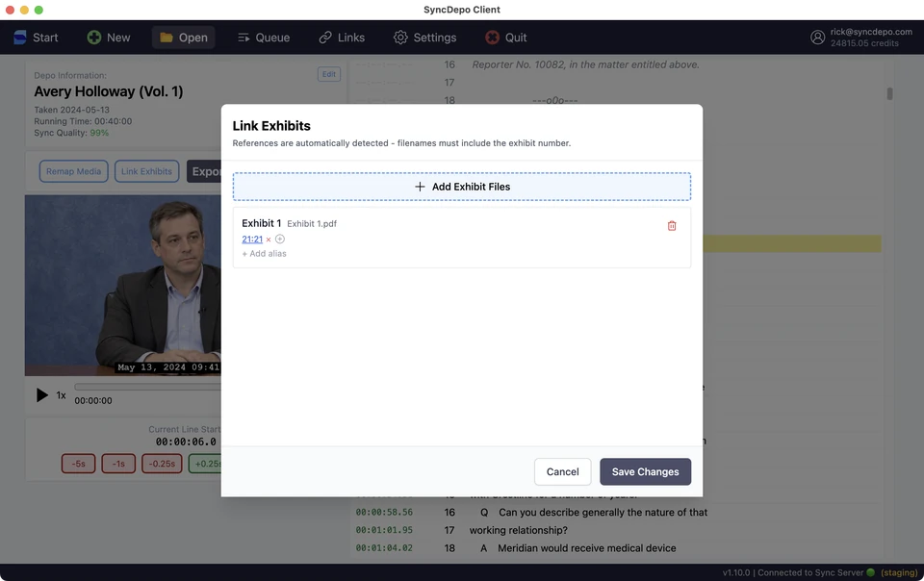Click the user account avatar icon
This screenshot has height=581, width=924.
pyautogui.click(x=817, y=38)
